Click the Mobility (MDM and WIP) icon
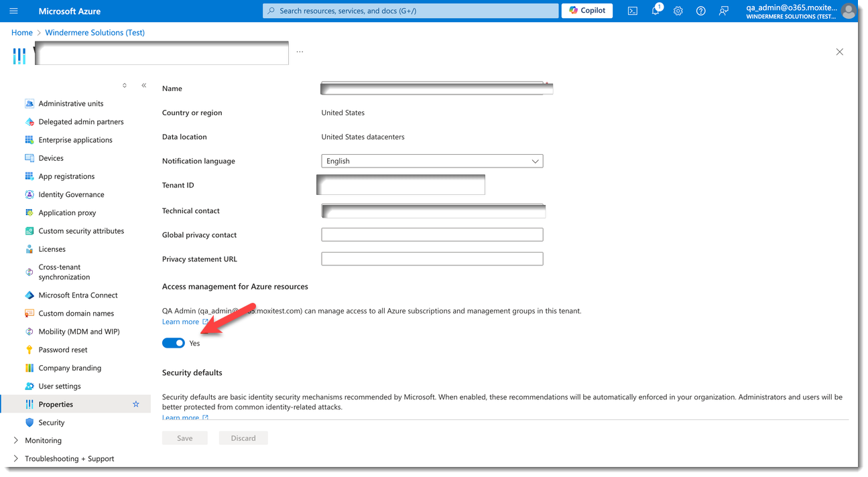868x477 pixels. (x=29, y=331)
